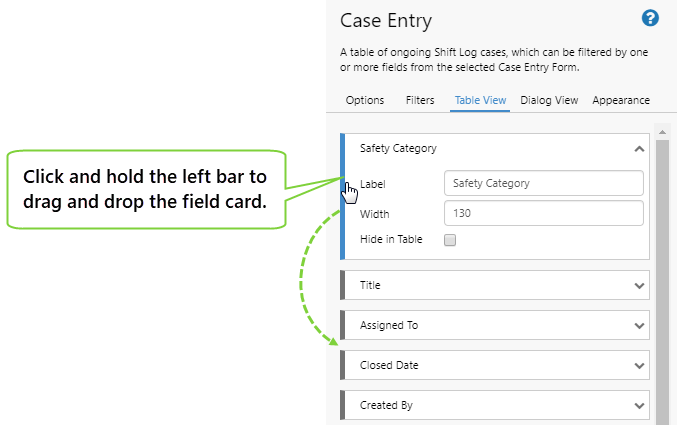
Task: Click the Width input field
Action: (543, 213)
